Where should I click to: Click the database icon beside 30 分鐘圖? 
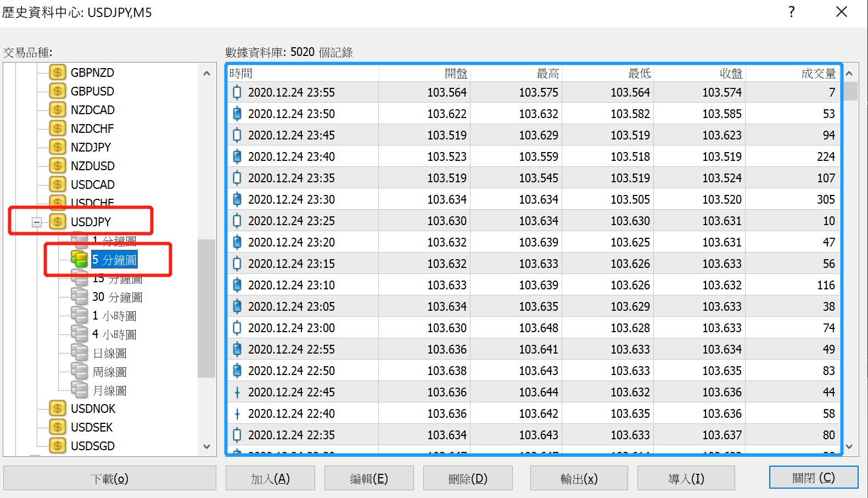click(x=79, y=296)
